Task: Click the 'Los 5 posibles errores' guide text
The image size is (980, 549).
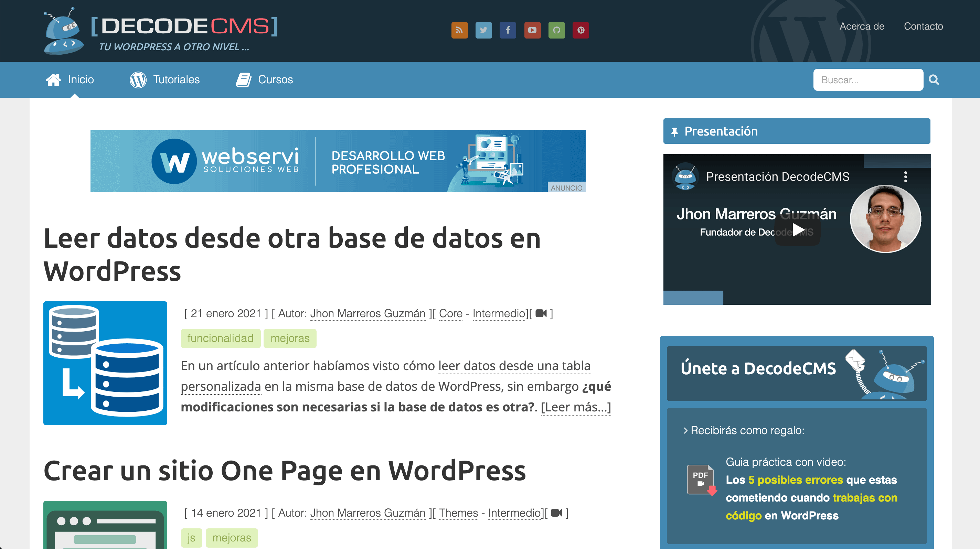Action: pos(811,498)
